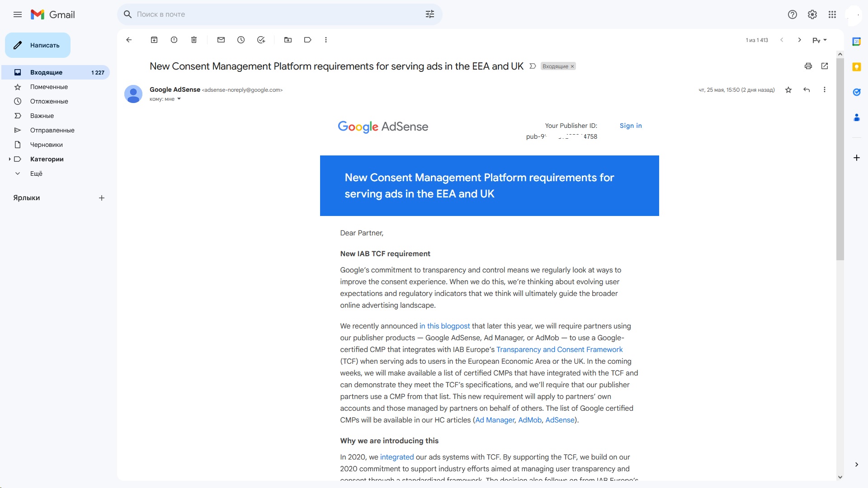The image size is (868, 488).
Task: Click the Gmail logo
Action: [53, 14]
